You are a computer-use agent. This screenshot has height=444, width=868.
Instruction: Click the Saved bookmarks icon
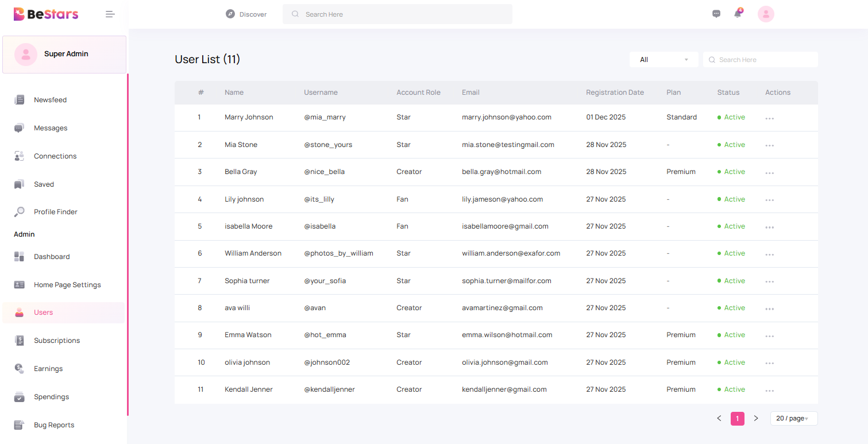[19, 184]
